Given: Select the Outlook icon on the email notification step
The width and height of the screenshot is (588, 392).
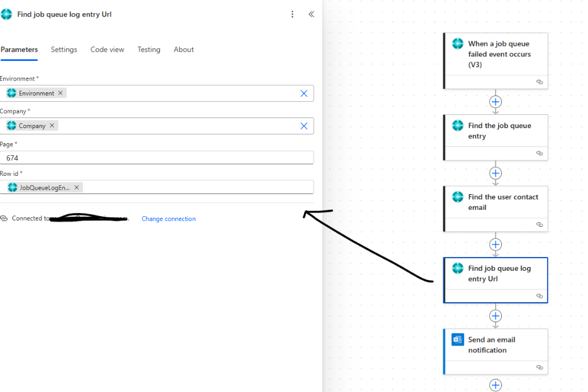Looking at the screenshot, I should 457,339.
